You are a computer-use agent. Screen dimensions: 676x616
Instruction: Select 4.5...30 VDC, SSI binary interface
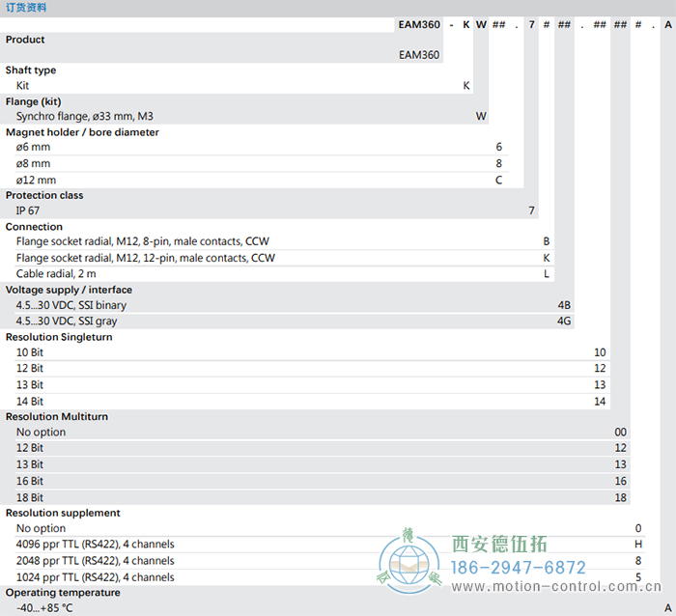[71, 305]
